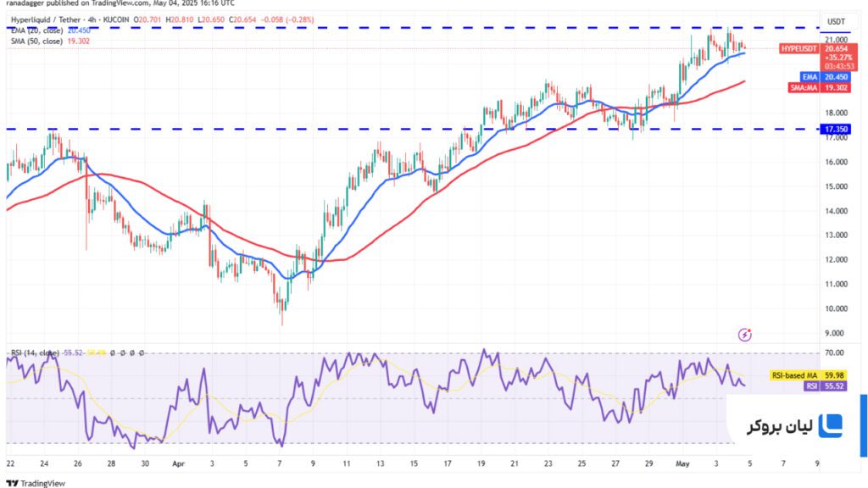
Task: Select the EMA (20, close) legend entry
Action: coord(37,30)
